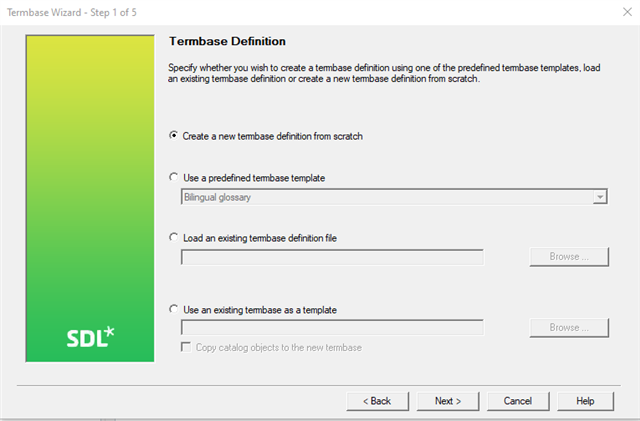Pick 'Use an existing termbase as a template'

point(175,310)
